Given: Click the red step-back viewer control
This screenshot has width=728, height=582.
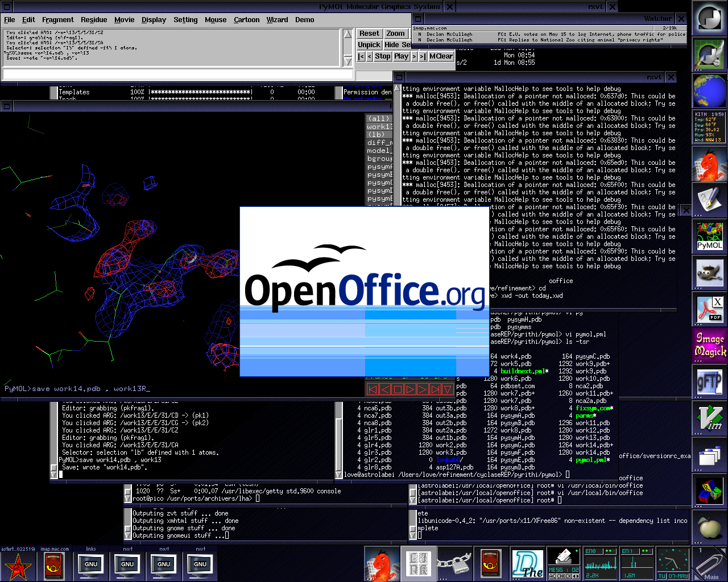Looking at the screenshot, I should pyautogui.click(x=385, y=389).
